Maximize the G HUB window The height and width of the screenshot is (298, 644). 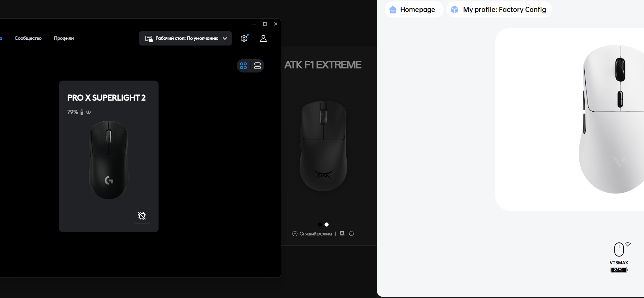265,24
